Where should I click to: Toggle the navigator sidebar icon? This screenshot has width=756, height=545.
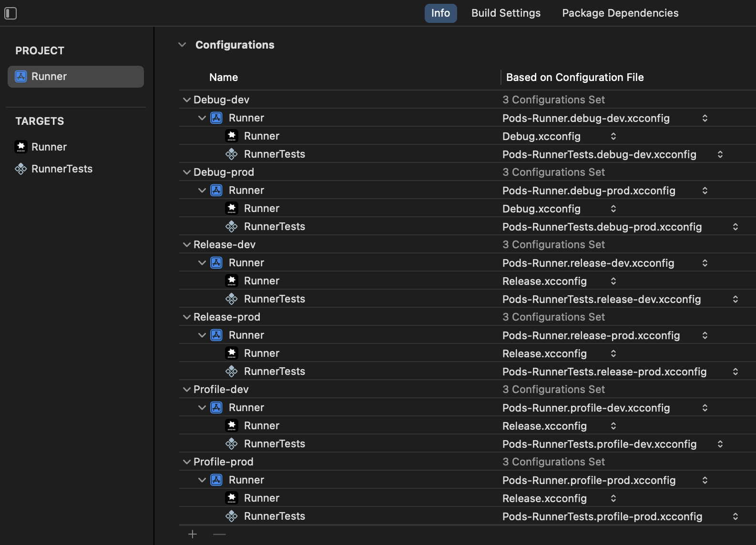pos(10,13)
